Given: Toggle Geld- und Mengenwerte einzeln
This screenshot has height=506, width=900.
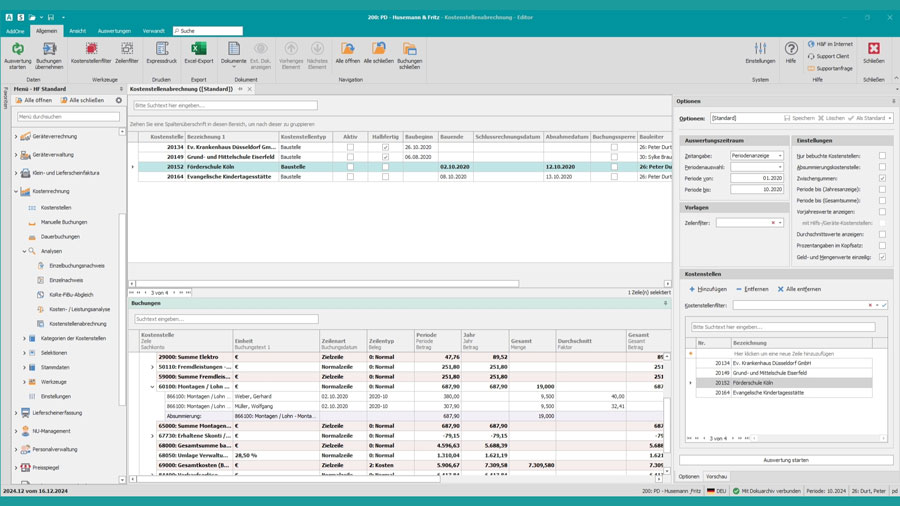Looking at the screenshot, I should click(x=882, y=257).
